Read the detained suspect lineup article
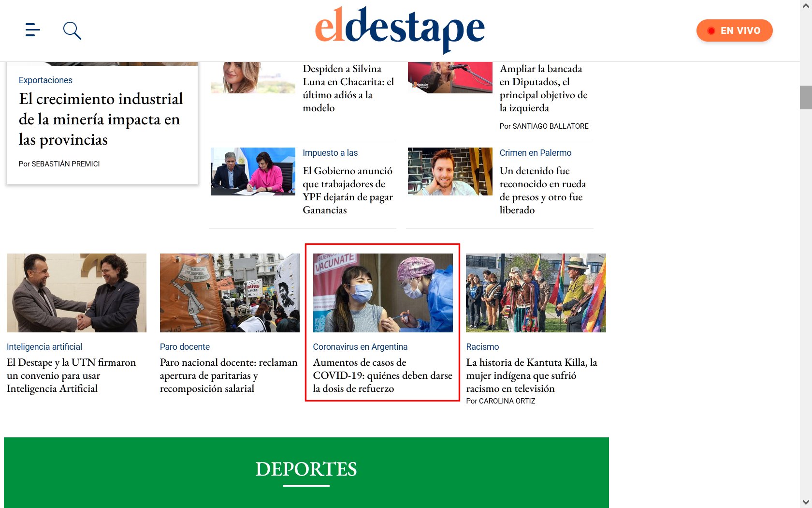 [x=542, y=190]
